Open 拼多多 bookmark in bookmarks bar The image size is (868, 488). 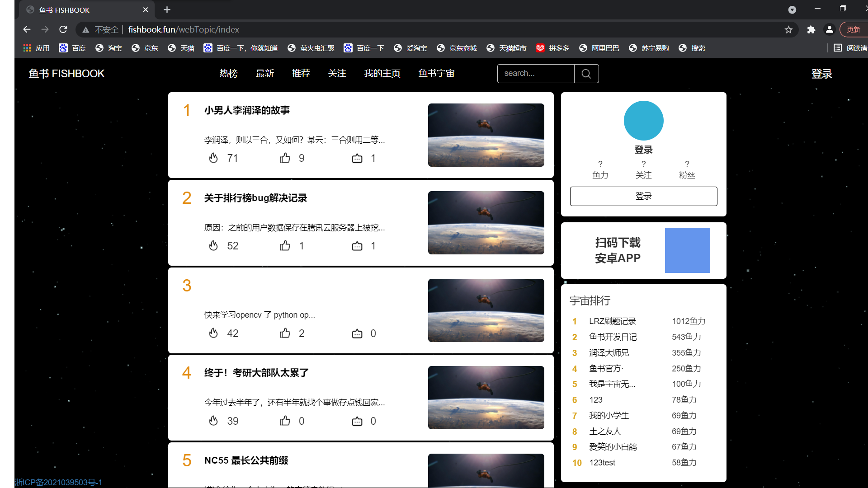553,48
